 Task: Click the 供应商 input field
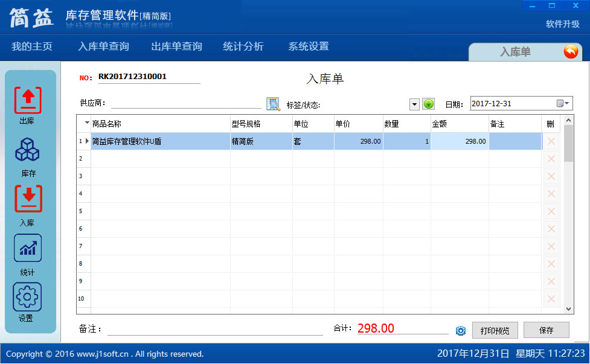click(186, 103)
